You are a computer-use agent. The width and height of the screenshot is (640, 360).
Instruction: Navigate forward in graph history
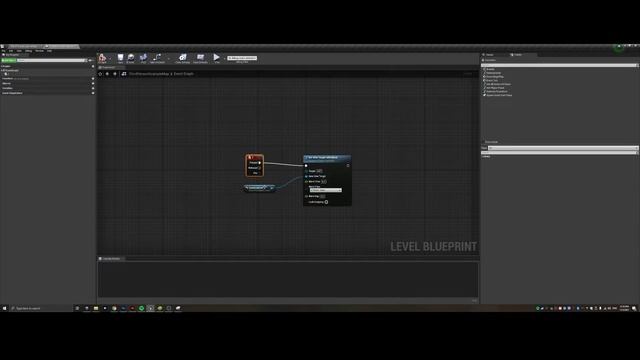(x=115, y=74)
